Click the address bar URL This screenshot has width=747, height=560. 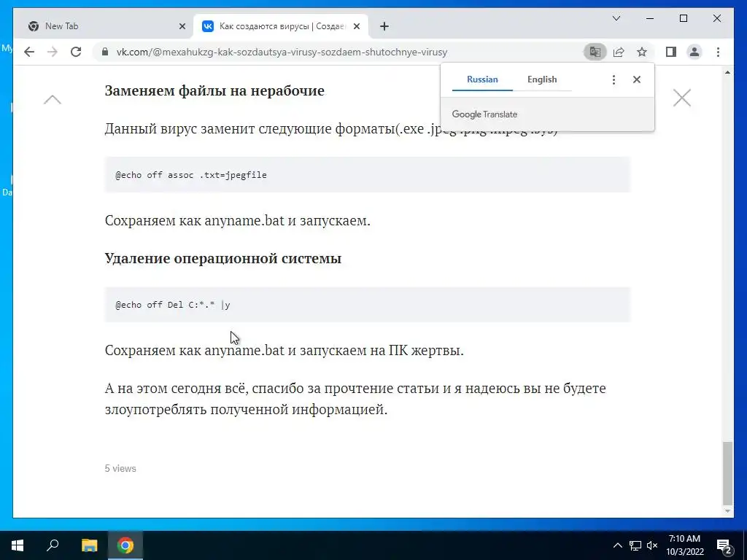coord(282,52)
